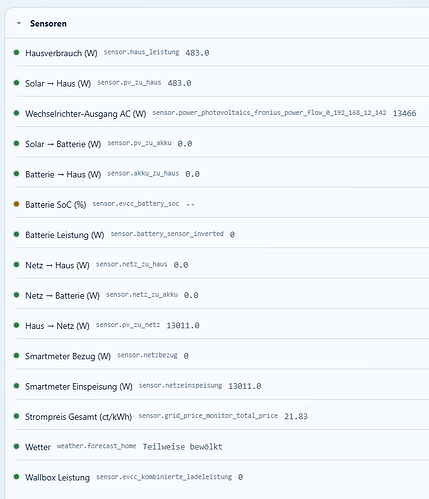Image resolution: width=429 pixels, height=499 pixels.
Task: Click the Sensoren section heading
Action: [x=48, y=24]
